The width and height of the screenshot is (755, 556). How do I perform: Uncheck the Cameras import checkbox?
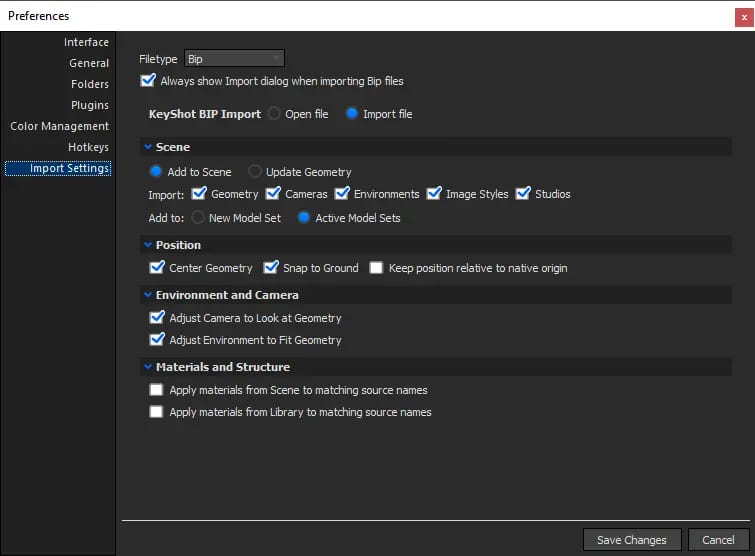tap(273, 194)
